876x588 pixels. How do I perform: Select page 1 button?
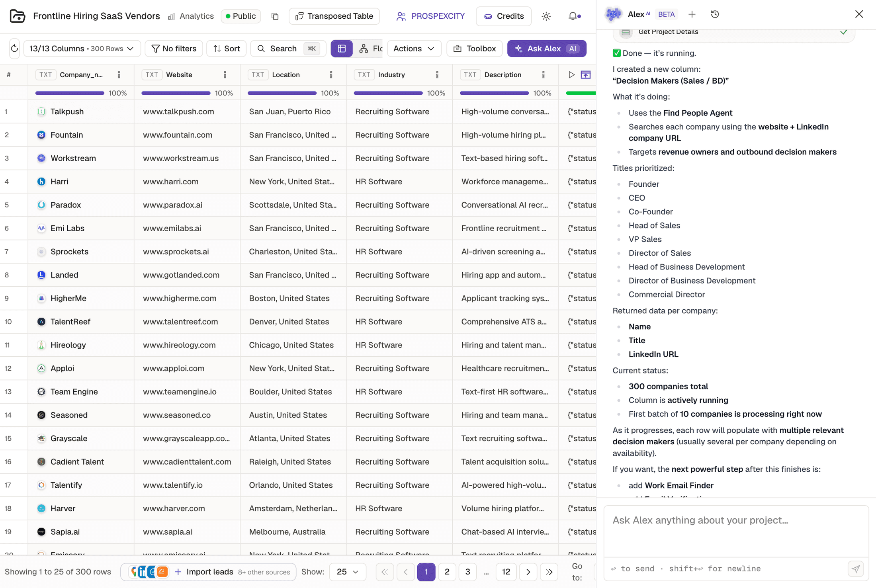pyautogui.click(x=426, y=572)
